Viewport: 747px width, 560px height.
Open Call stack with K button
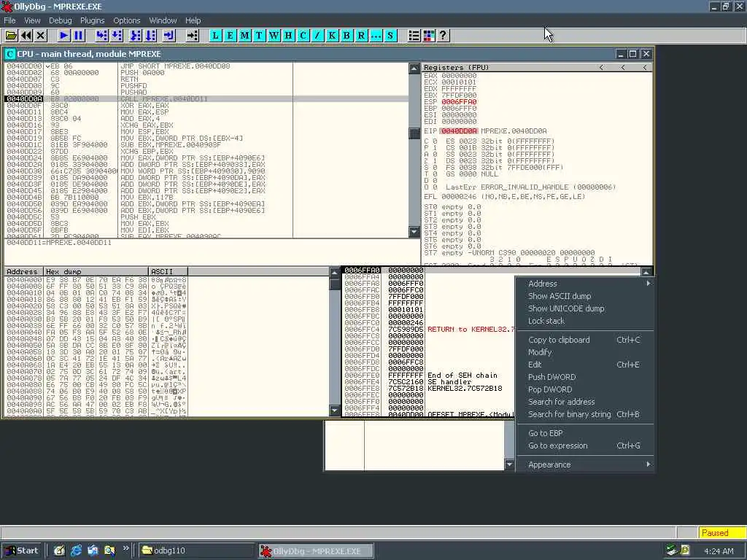coord(332,36)
